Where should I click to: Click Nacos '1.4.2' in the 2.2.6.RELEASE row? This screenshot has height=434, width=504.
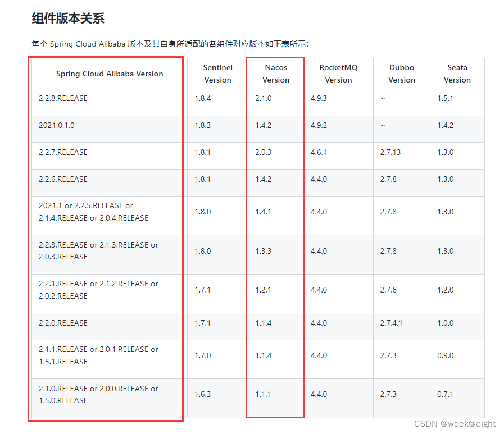click(x=264, y=179)
